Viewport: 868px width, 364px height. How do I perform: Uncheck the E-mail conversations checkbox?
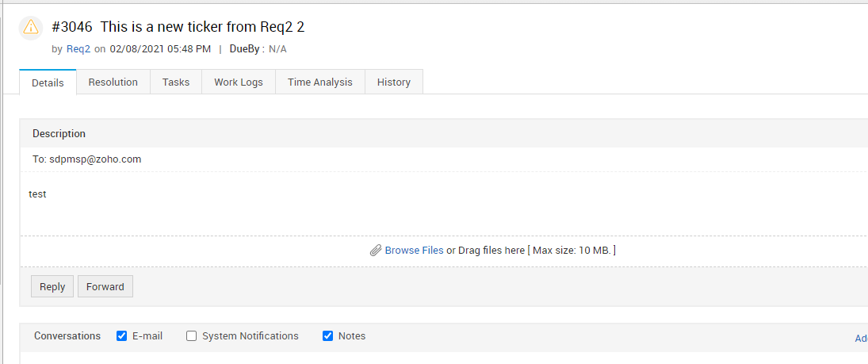122,336
